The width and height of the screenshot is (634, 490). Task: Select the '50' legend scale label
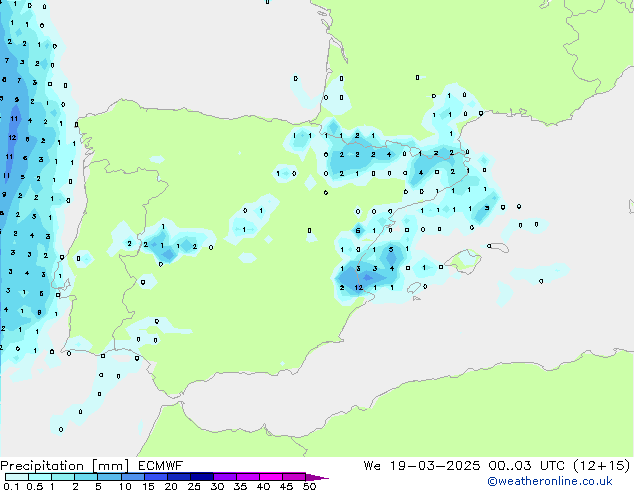click(x=309, y=486)
